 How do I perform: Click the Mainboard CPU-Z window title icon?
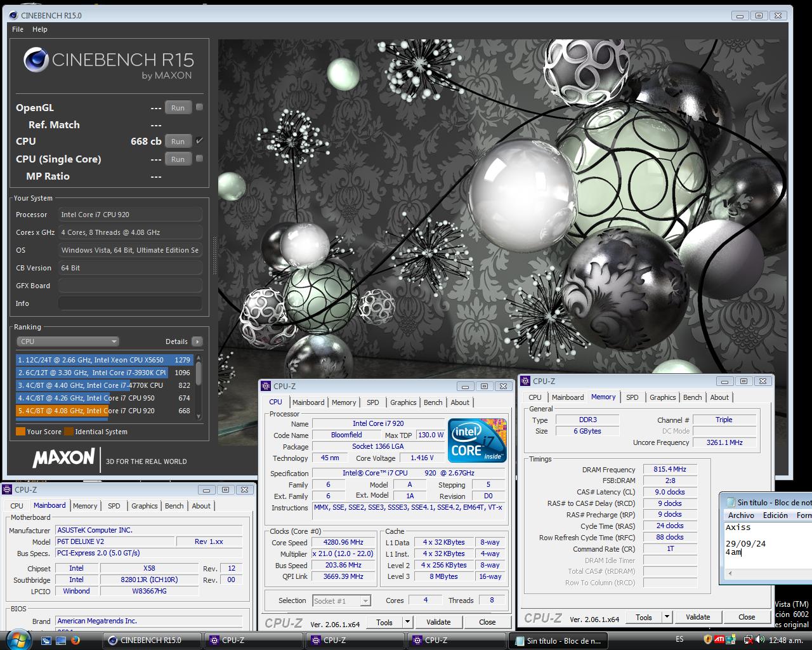coord(8,489)
